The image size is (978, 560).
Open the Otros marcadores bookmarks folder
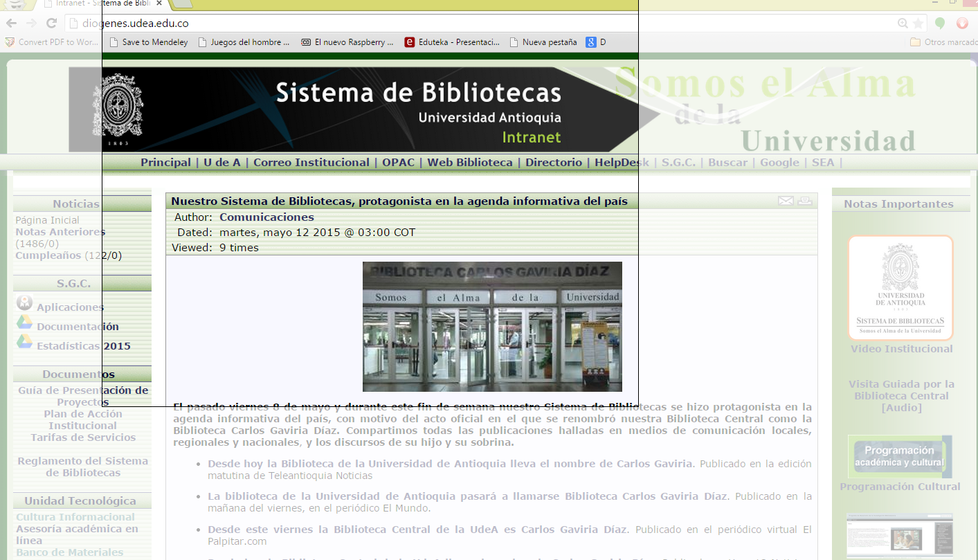(x=943, y=42)
